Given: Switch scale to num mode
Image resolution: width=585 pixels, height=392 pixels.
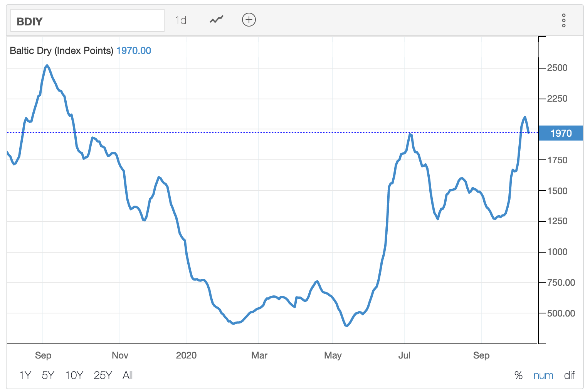Looking at the screenshot, I should (x=543, y=375).
